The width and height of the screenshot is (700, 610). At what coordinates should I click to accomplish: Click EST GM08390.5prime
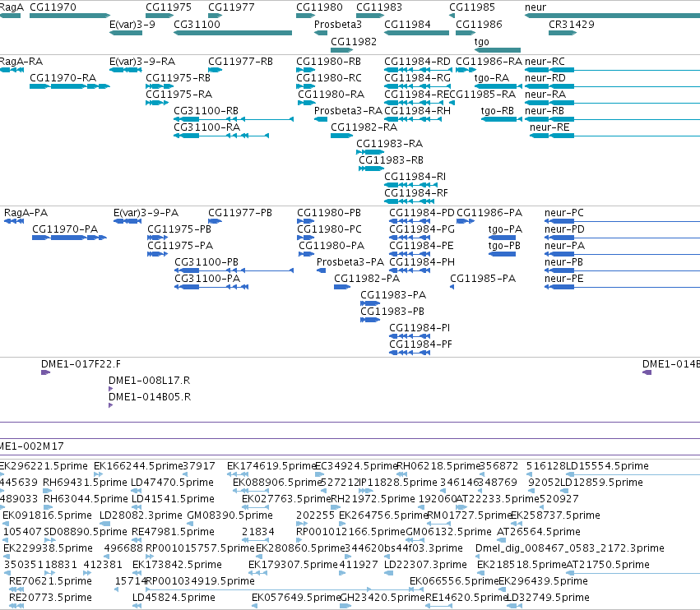229,515
